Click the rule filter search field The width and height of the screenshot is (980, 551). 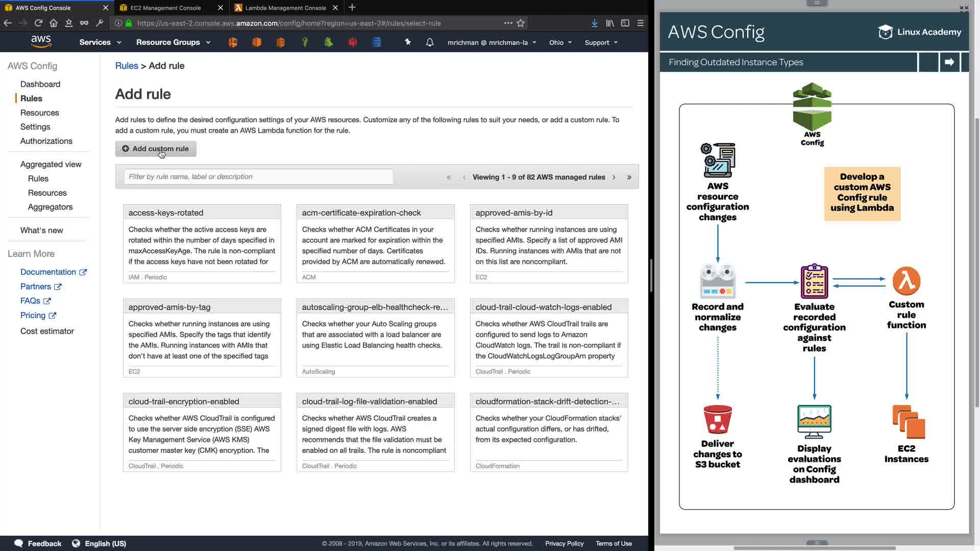[x=258, y=177]
